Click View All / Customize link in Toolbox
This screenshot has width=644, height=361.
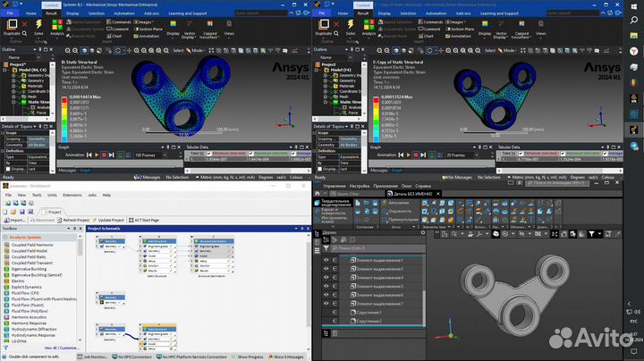(x=62, y=348)
